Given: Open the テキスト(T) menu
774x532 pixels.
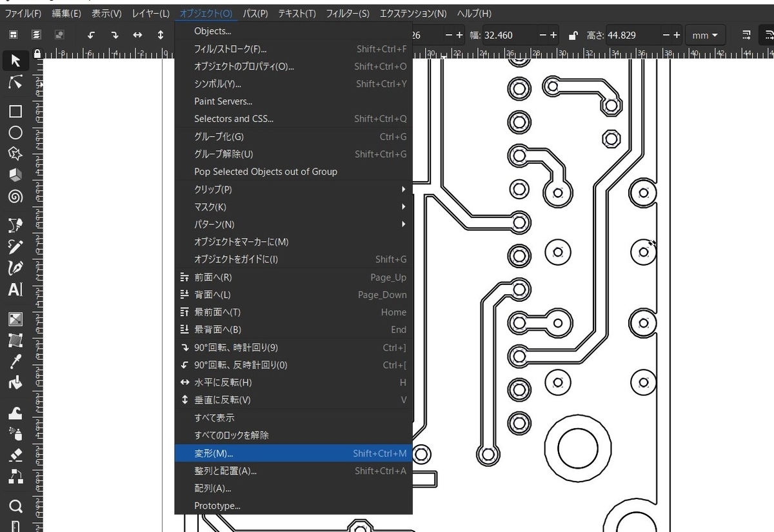Looking at the screenshot, I should click(297, 13).
